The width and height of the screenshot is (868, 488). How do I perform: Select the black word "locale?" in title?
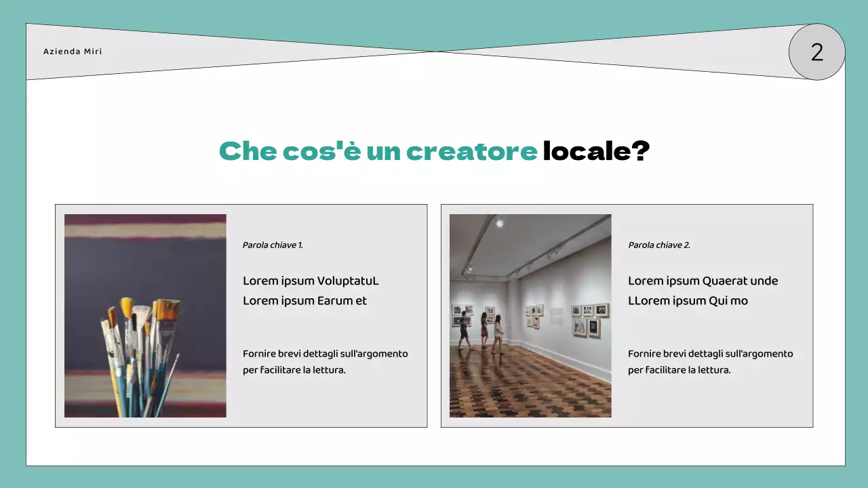coord(595,151)
